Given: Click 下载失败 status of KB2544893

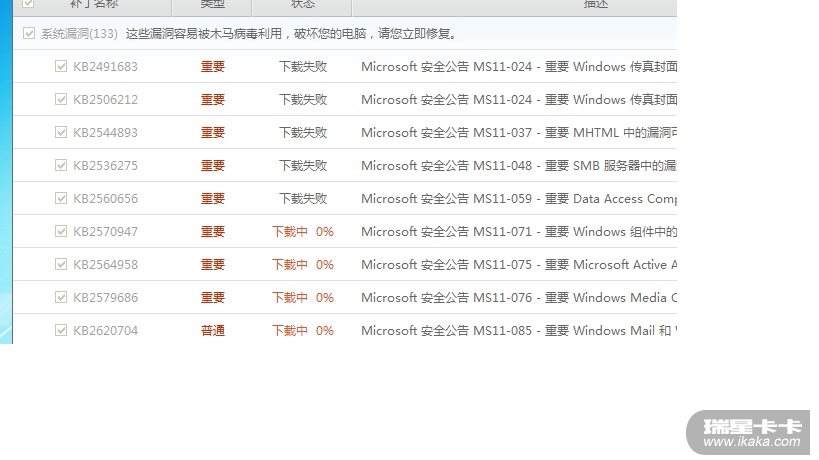Looking at the screenshot, I should (x=303, y=133).
